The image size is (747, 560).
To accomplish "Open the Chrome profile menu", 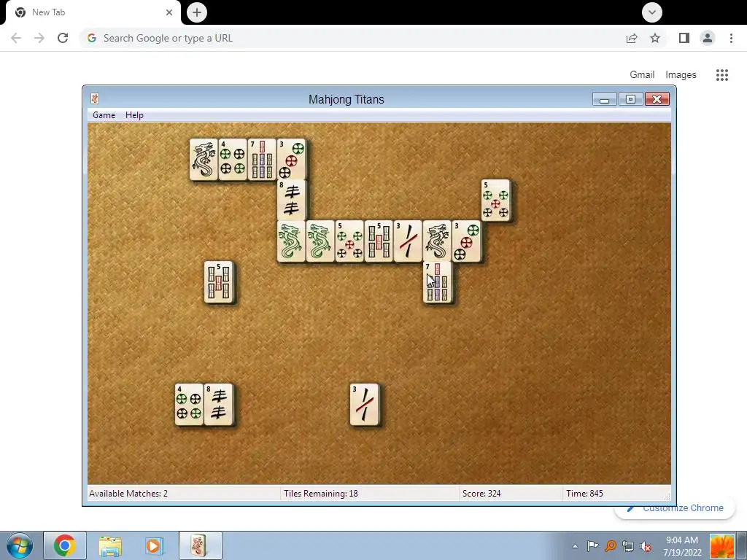I will tap(708, 38).
